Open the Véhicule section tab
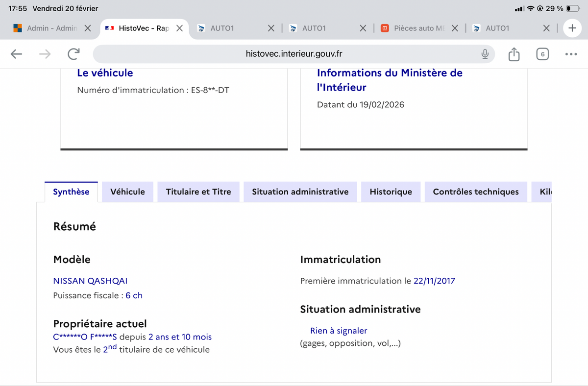Screen dimensions: 588x386 (127, 192)
